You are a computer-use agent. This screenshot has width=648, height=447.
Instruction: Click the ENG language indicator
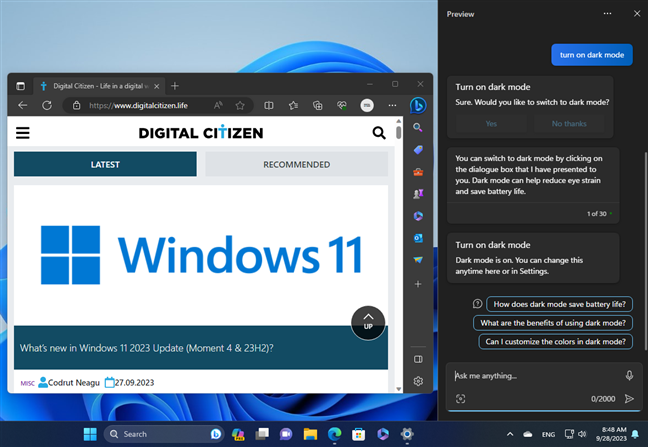(x=548, y=434)
